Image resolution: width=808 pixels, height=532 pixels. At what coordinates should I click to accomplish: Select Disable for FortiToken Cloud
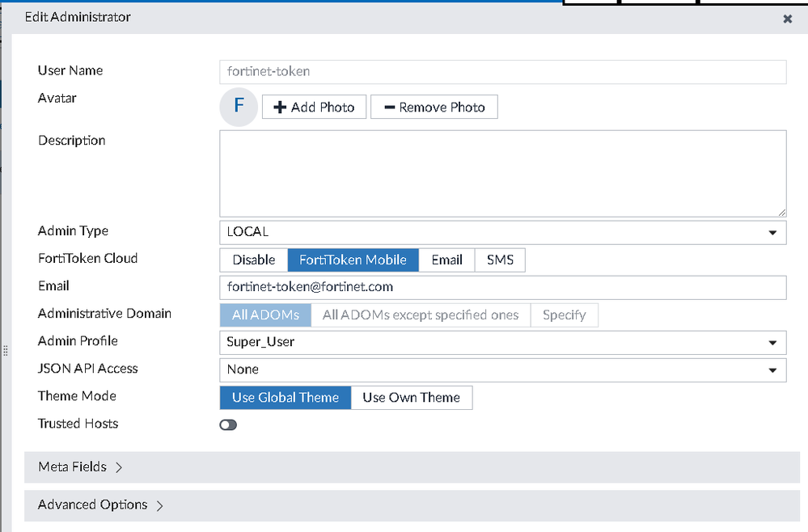tap(253, 260)
